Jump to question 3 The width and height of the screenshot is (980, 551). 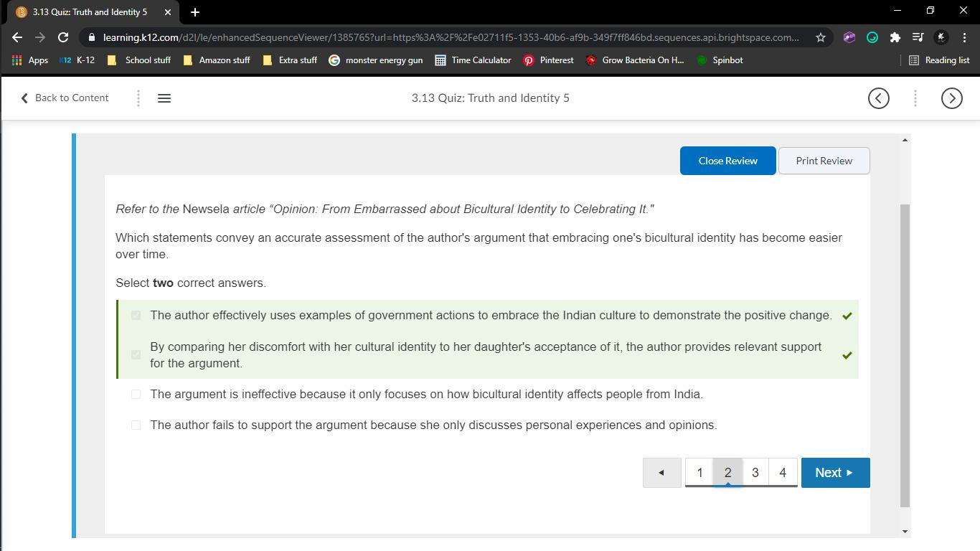755,473
